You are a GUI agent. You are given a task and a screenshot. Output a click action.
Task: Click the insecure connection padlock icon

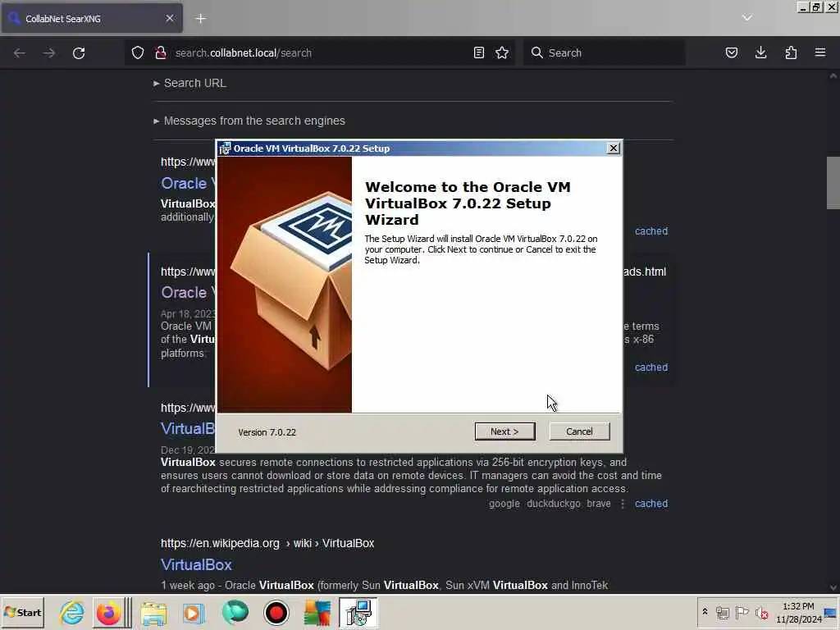(x=160, y=53)
